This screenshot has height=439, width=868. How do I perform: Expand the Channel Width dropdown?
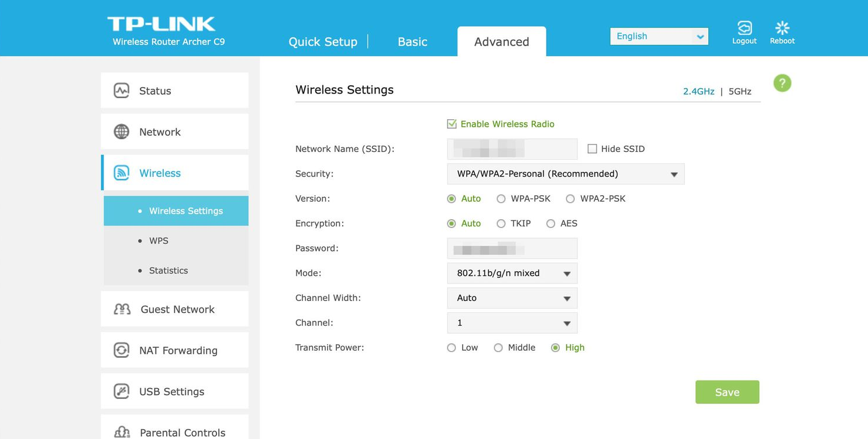[512, 298]
